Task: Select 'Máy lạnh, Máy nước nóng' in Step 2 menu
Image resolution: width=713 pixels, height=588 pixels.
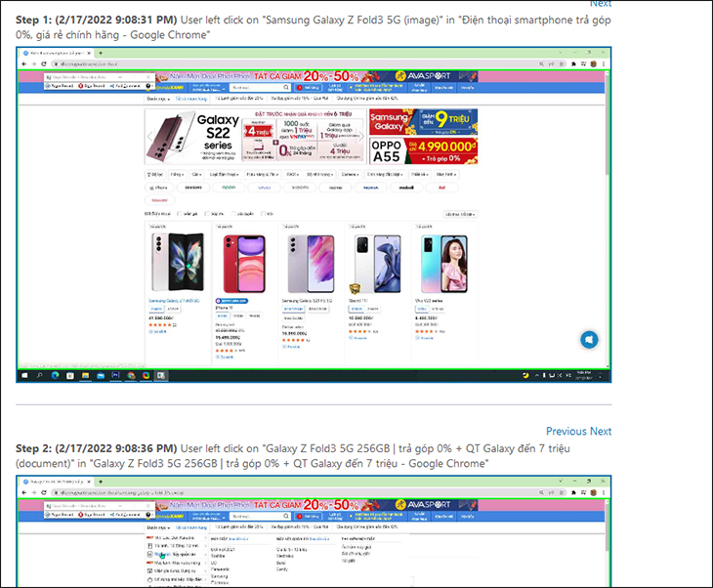Action: (x=177, y=563)
